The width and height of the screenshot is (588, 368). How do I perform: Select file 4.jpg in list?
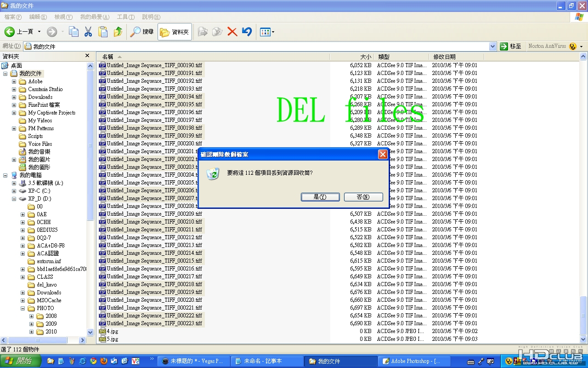[112, 331]
